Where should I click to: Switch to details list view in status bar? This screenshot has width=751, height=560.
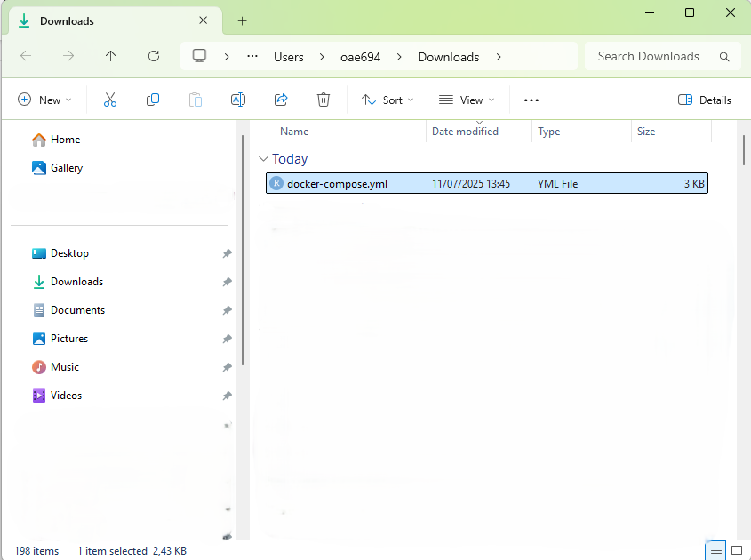[716, 551]
